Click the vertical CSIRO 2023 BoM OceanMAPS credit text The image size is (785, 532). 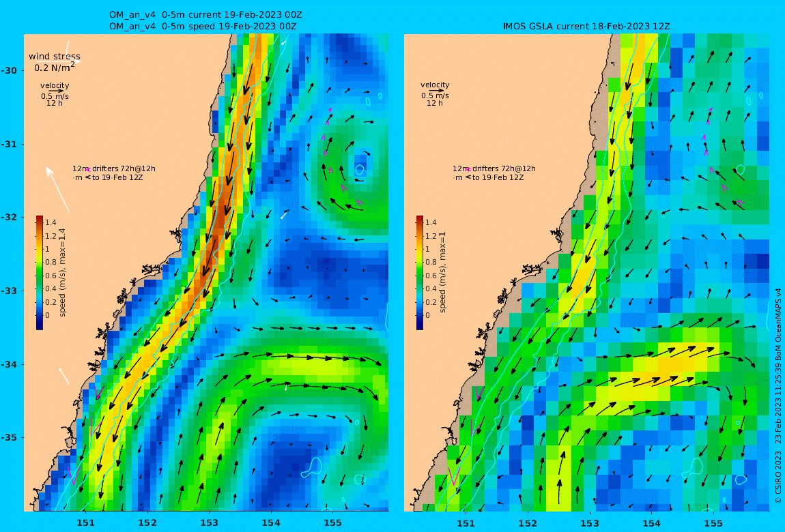click(x=777, y=395)
